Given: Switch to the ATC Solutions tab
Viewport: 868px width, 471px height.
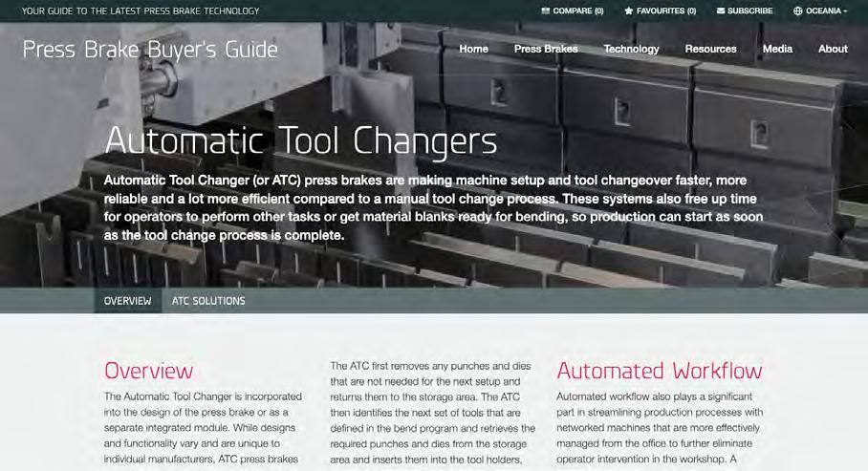Looking at the screenshot, I should point(208,301).
